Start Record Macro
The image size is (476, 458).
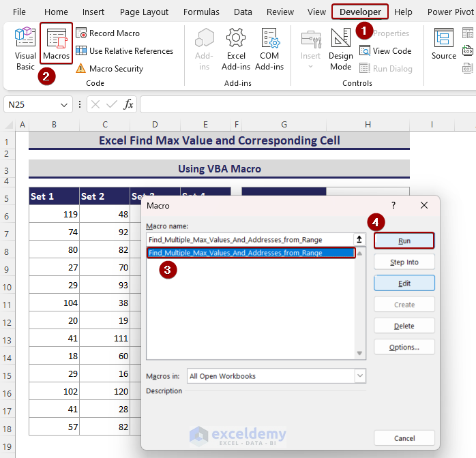(108, 33)
